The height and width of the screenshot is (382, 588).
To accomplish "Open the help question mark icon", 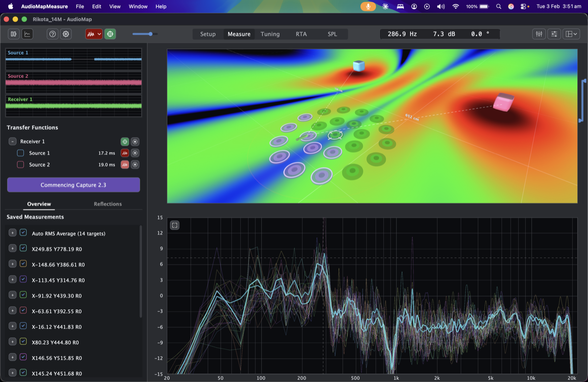I will (x=52, y=34).
